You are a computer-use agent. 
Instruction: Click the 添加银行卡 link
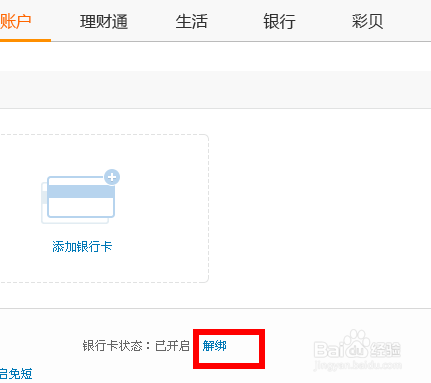coord(82,247)
